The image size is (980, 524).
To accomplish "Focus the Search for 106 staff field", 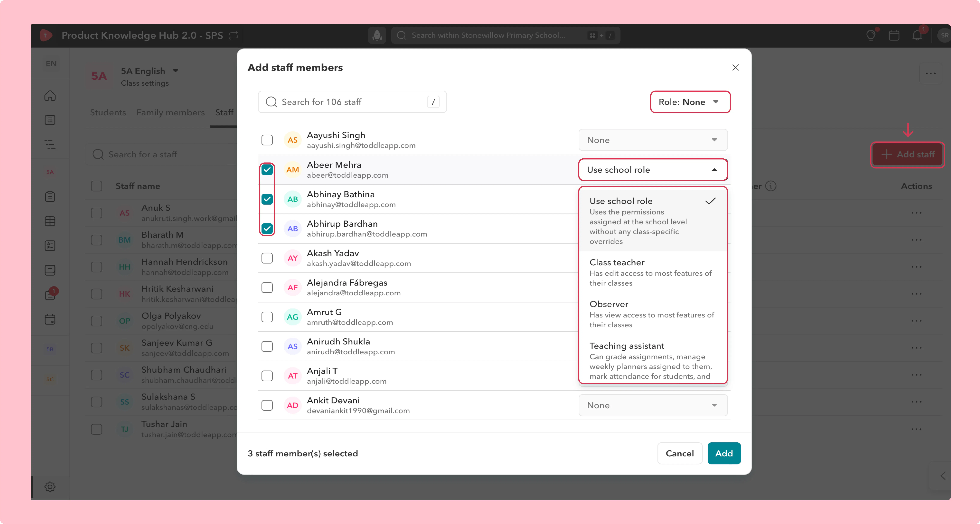I will [352, 102].
